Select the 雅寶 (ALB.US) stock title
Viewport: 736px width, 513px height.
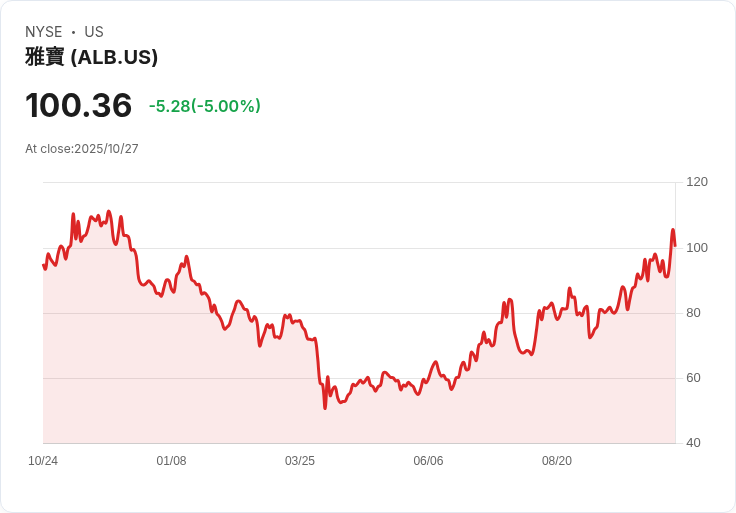pyautogui.click(x=91, y=58)
